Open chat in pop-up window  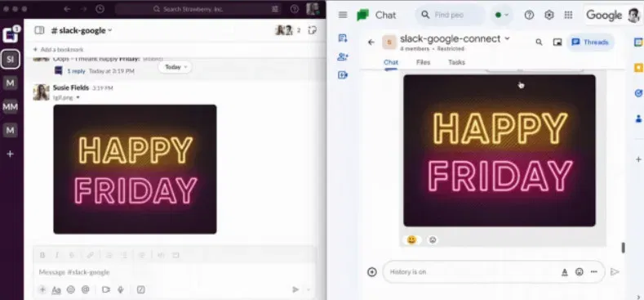click(557, 42)
